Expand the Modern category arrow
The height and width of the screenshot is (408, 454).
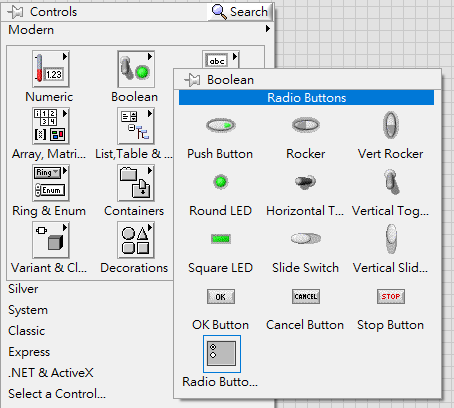click(x=268, y=29)
